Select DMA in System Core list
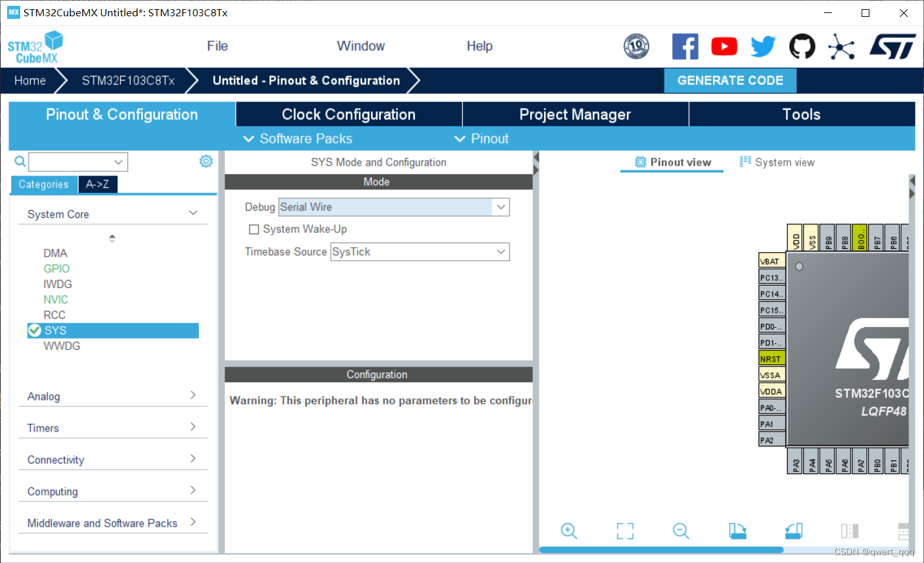924x563 pixels. 55,253
